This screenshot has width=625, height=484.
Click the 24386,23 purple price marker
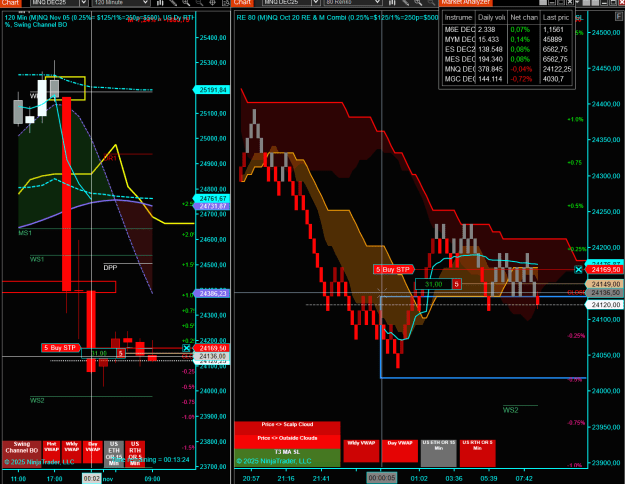click(x=212, y=293)
